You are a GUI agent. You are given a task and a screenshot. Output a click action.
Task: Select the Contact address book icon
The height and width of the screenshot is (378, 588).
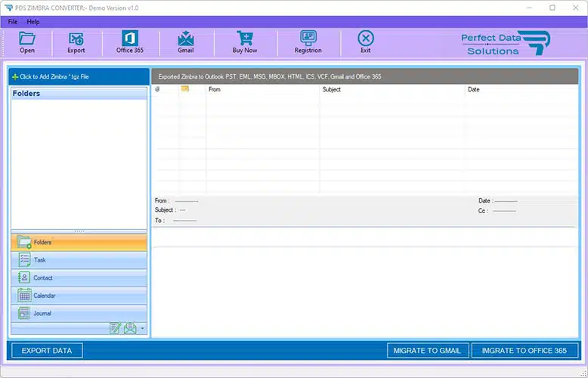click(24, 277)
